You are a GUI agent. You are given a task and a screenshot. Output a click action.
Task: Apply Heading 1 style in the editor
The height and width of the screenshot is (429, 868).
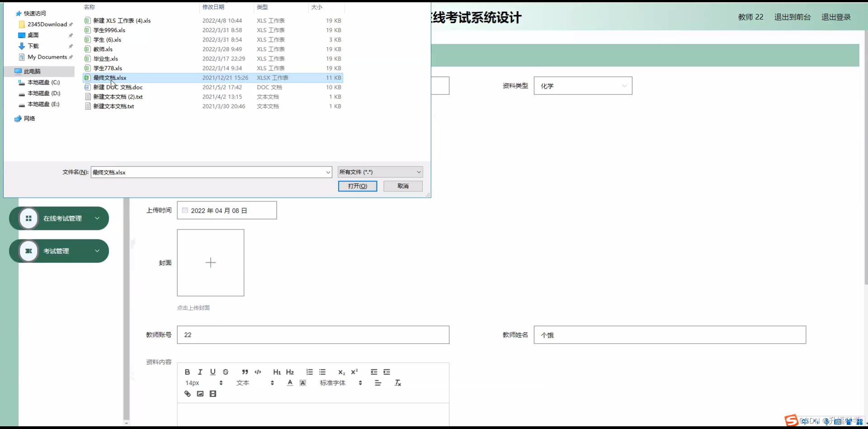click(x=277, y=372)
